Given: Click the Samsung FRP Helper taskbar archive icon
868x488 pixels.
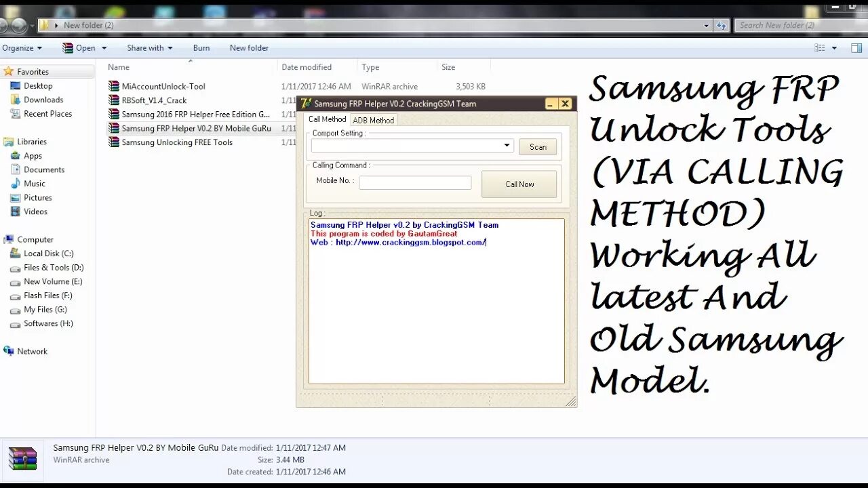Looking at the screenshot, I should click(23, 457).
